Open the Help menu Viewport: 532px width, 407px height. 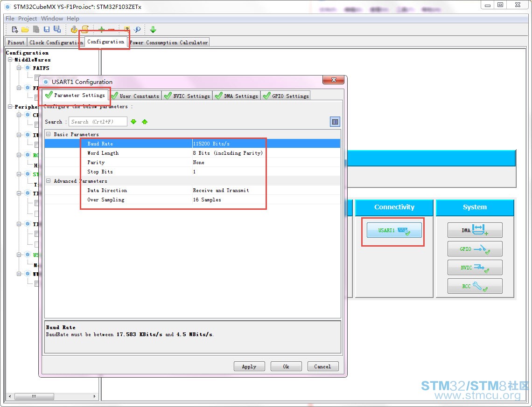[x=73, y=18]
